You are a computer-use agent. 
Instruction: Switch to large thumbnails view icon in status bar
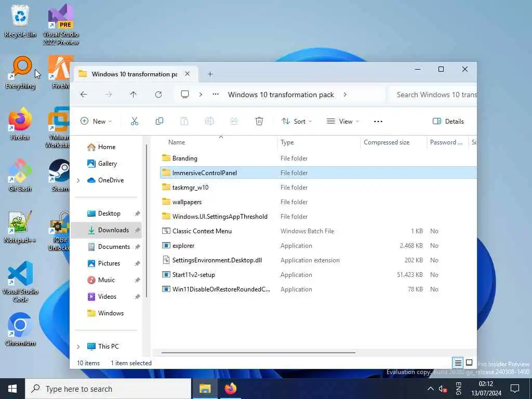(x=469, y=363)
